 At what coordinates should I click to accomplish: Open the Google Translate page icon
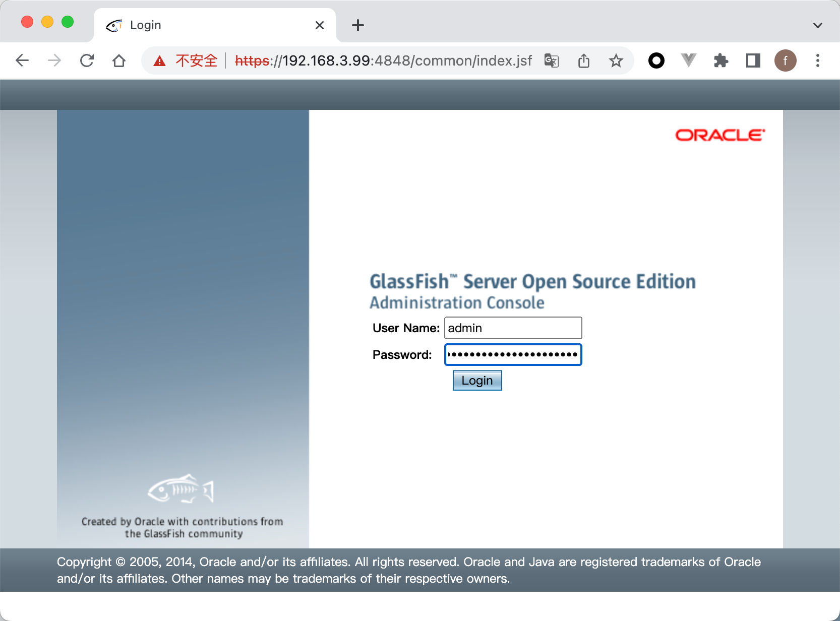pos(552,61)
